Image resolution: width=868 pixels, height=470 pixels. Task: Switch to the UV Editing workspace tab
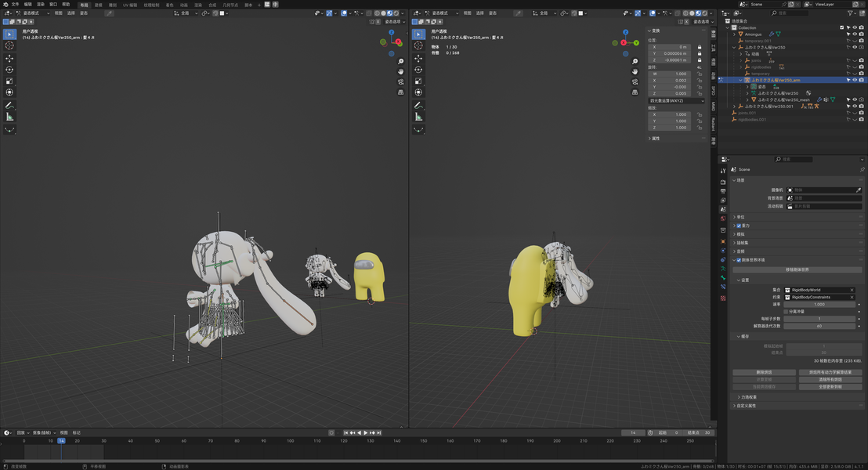pos(129,5)
